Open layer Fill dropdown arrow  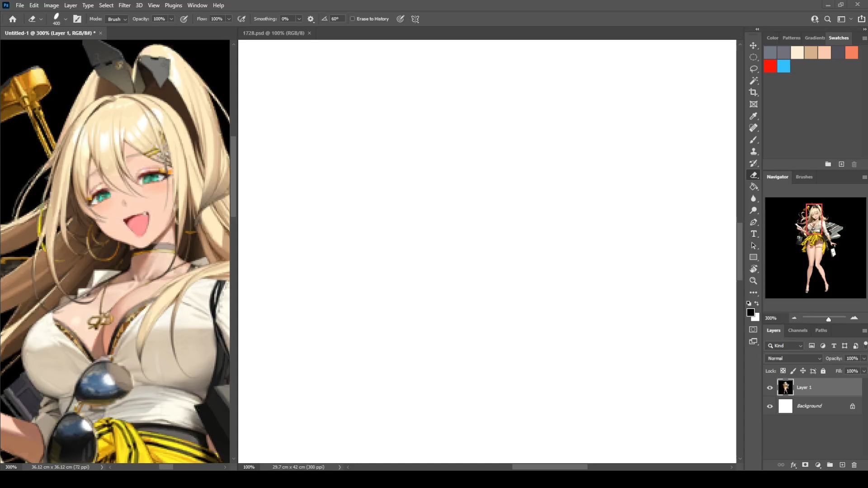(x=864, y=371)
